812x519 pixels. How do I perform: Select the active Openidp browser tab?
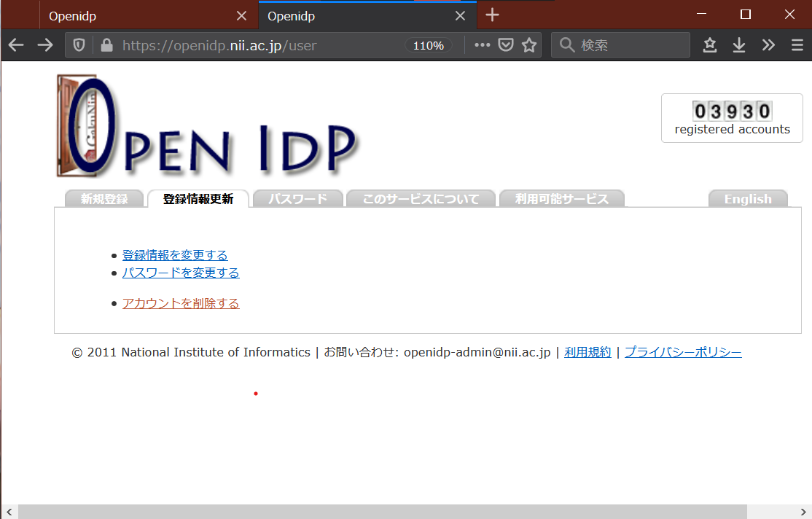click(367, 16)
